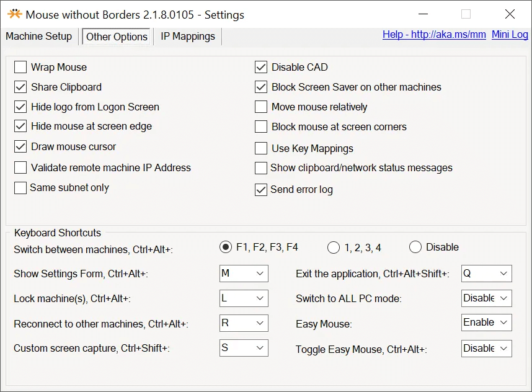This screenshot has width=532, height=392.
Task: Open the Show Settings Form key dropdown
Action: click(244, 274)
